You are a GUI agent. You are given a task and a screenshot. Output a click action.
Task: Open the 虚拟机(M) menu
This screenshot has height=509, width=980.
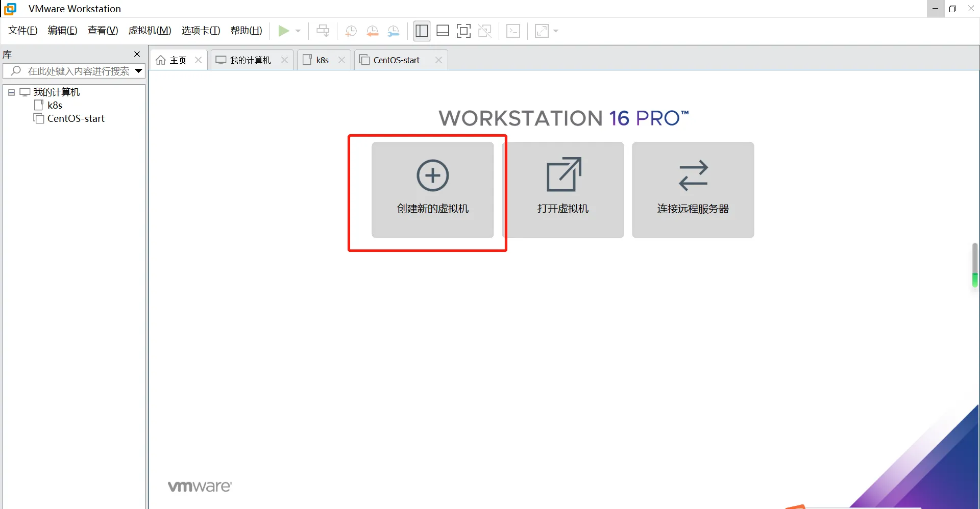[150, 31]
